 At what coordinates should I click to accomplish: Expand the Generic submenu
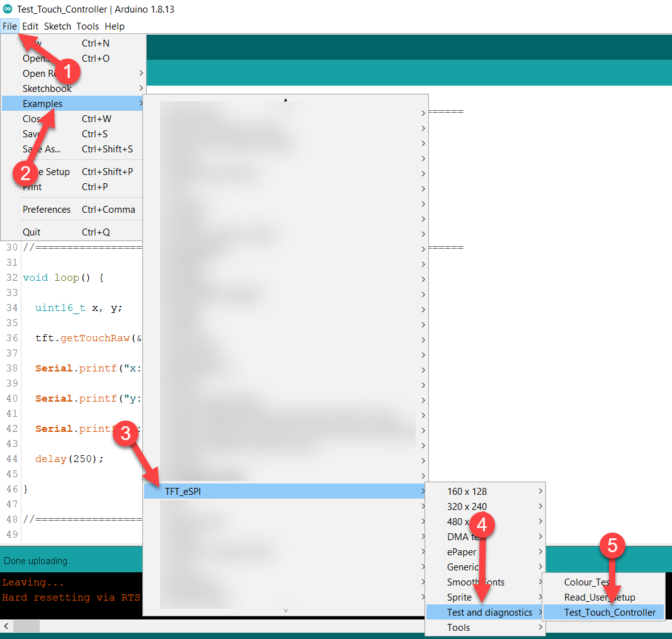486,567
